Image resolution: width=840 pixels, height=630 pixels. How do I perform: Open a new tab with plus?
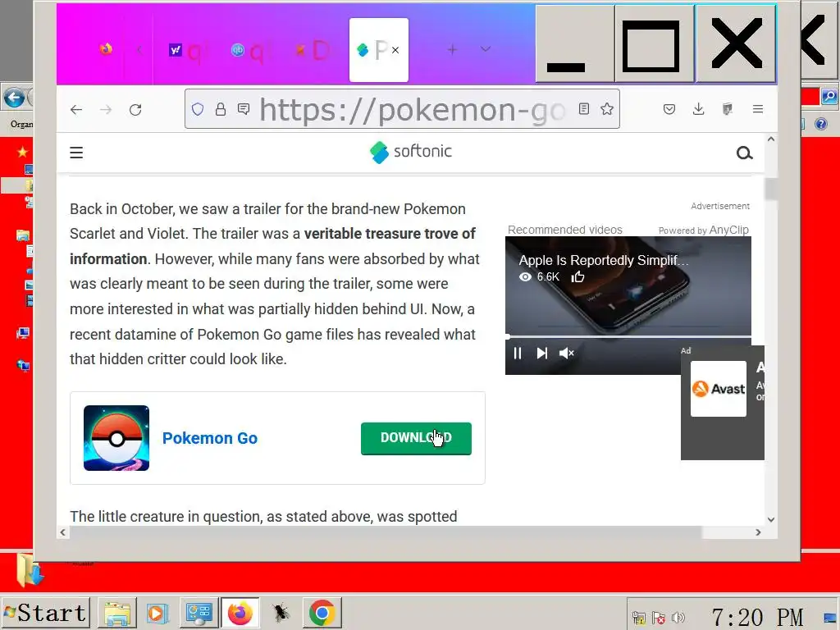click(x=452, y=49)
